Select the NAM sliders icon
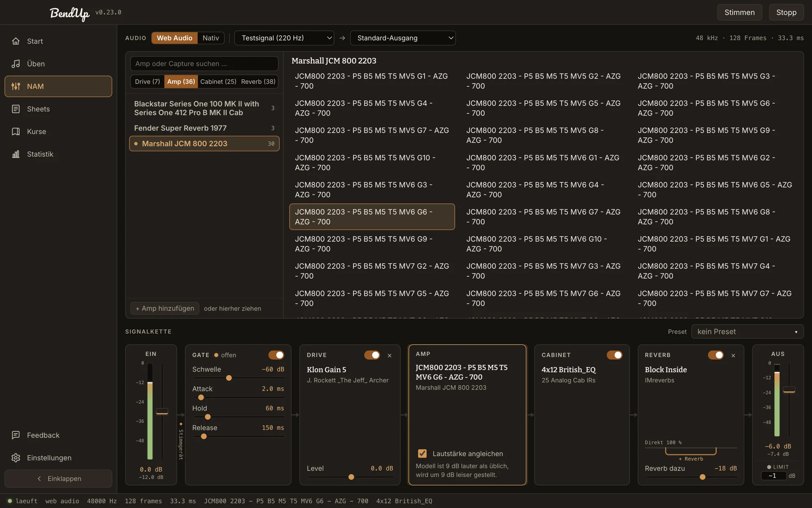This screenshot has height=508, width=812. (x=16, y=86)
